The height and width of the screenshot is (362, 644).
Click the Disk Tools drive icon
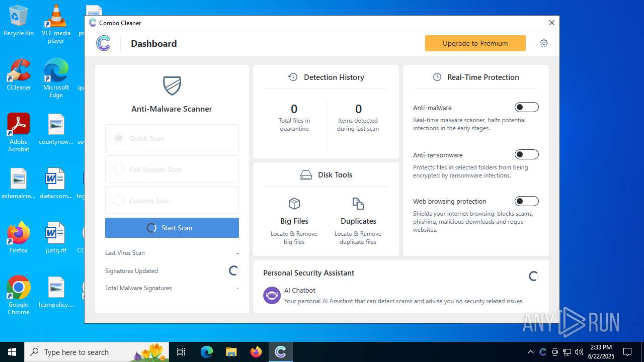pyautogui.click(x=306, y=175)
